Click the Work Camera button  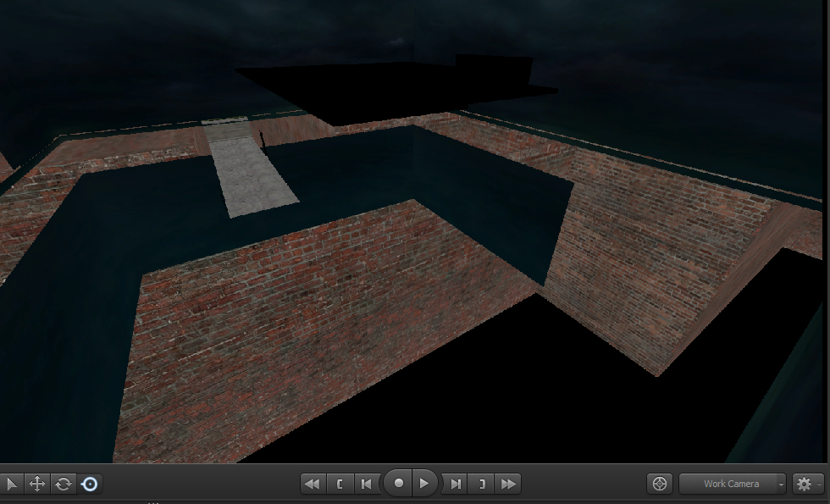[728, 484]
